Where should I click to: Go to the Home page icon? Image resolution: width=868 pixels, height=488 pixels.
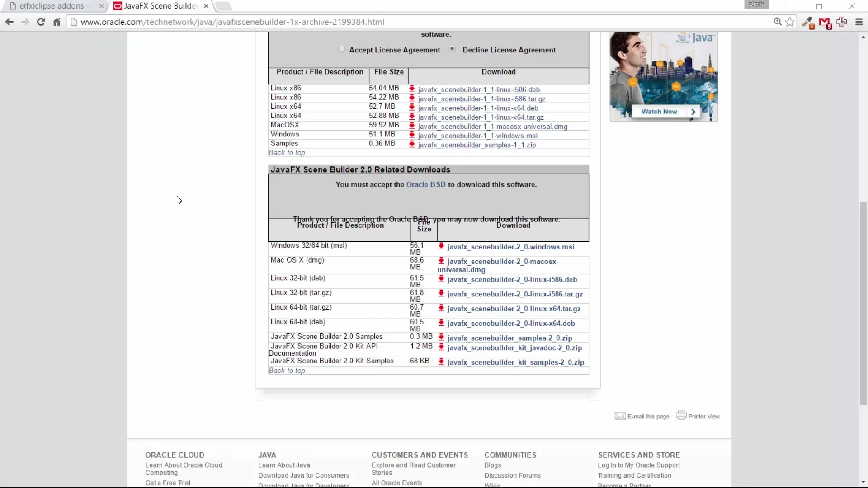(x=57, y=22)
